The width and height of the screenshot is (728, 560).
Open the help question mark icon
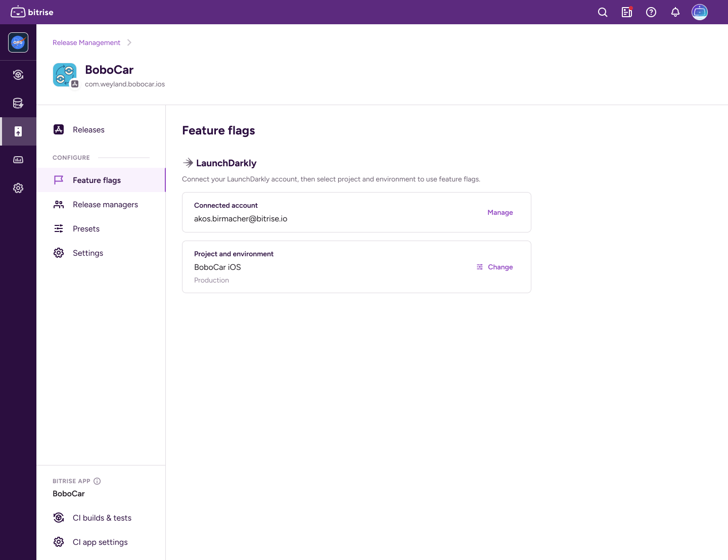point(651,12)
